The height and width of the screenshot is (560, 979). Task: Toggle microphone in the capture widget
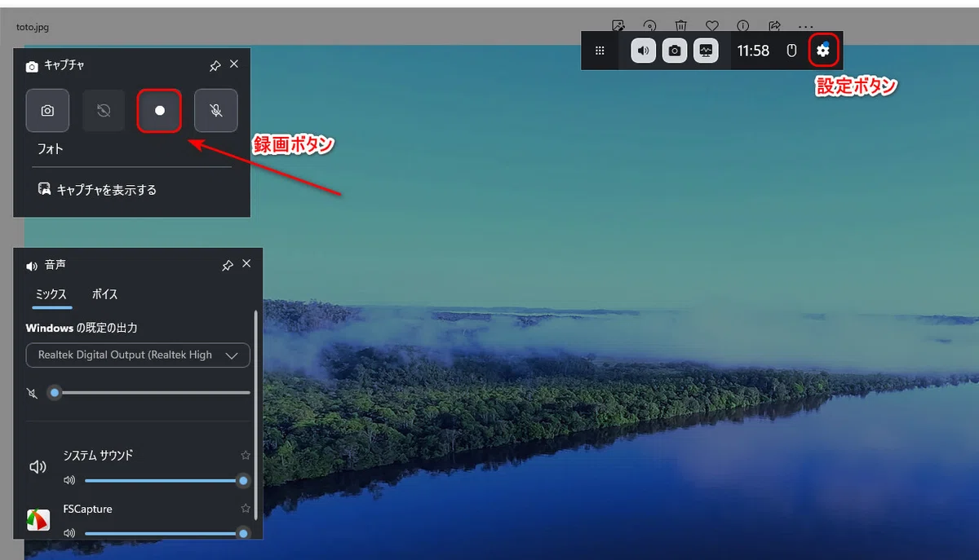coord(216,111)
